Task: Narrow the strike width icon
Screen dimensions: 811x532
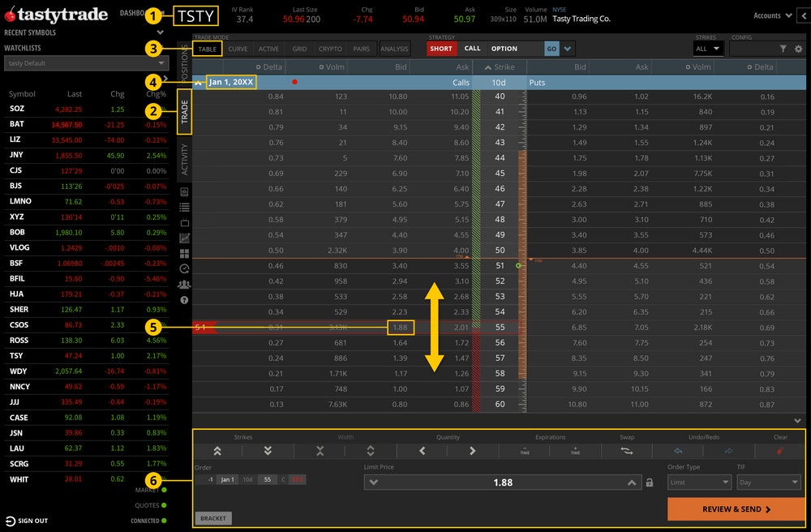Action: coord(320,451)
